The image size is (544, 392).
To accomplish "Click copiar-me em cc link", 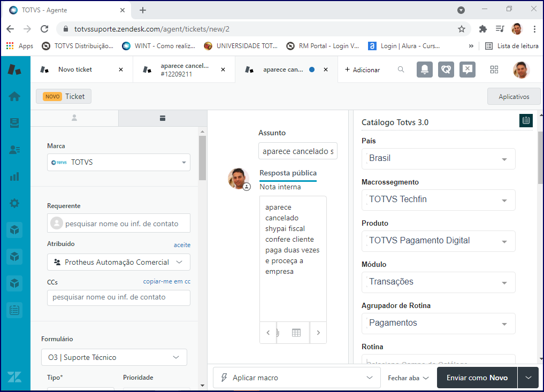I will [x=166, y=281].
